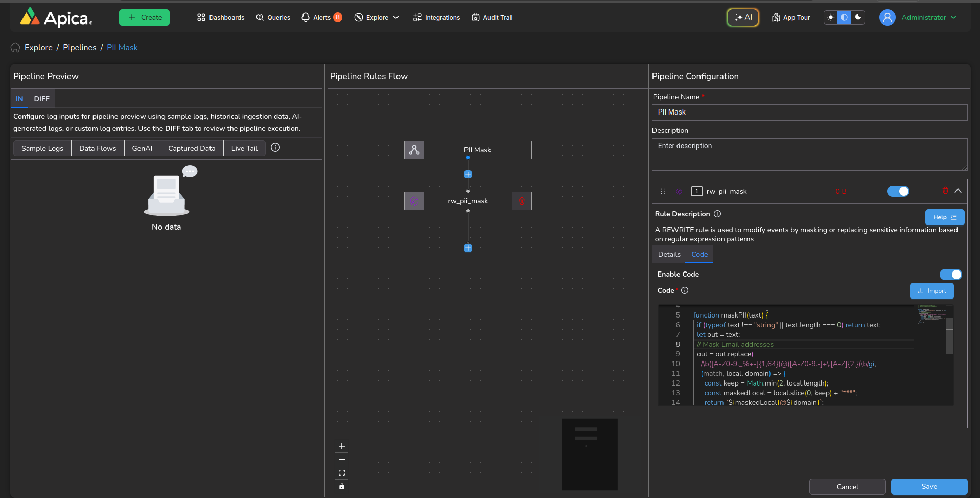Zoom out on the pipeline flow canvas

point(342,460)
